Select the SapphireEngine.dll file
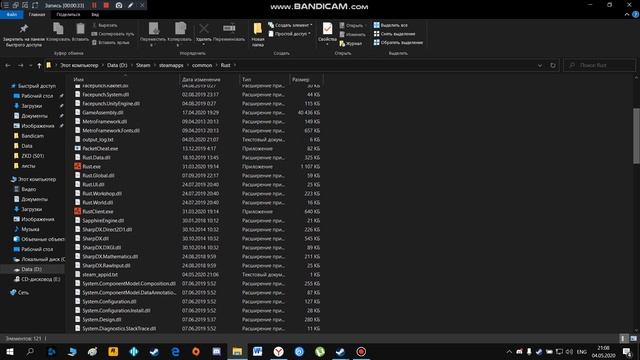Viewport: 640px width, 360px height. 103,220
